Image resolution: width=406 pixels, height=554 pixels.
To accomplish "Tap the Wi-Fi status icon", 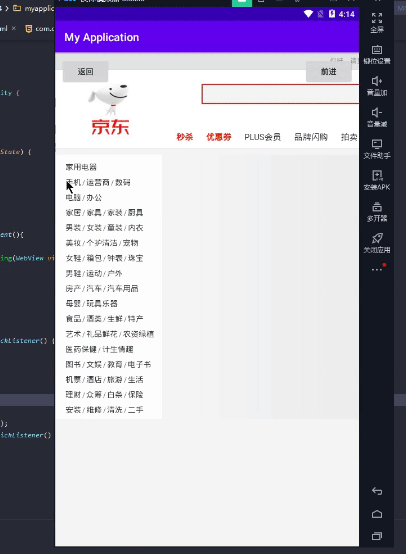I will (x=308, y=14).
